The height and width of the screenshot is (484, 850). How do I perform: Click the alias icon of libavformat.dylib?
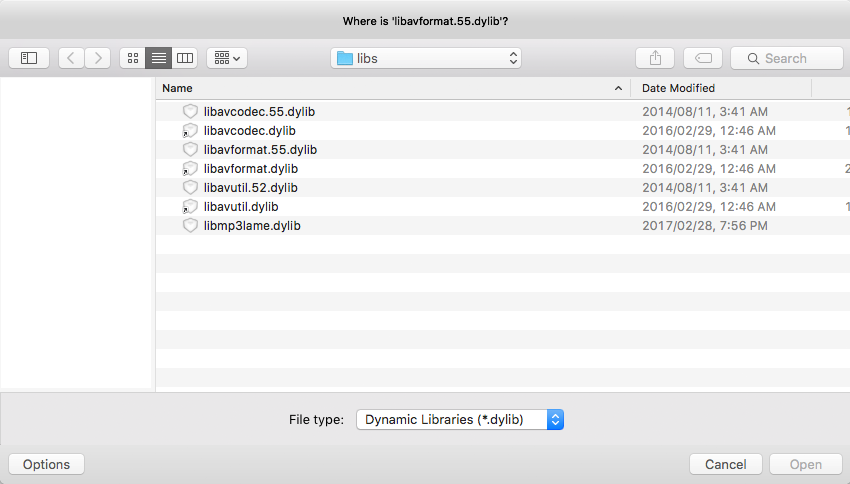190,169
